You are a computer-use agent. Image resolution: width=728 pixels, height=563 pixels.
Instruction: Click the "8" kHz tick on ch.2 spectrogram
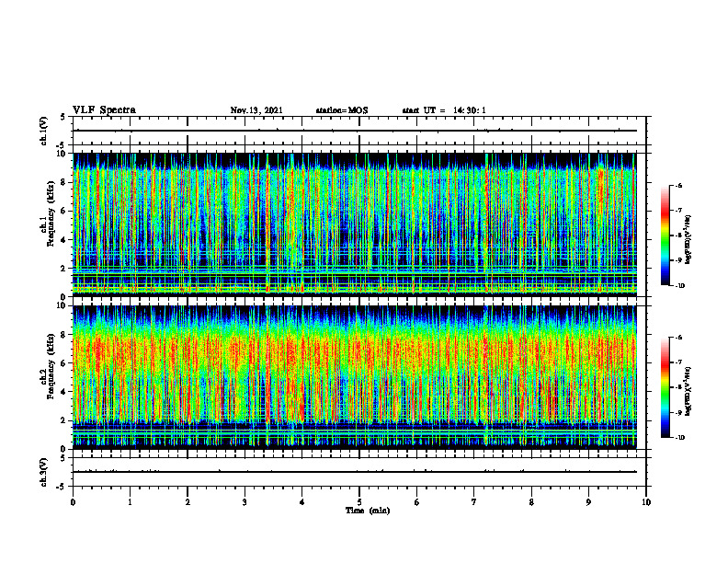tap(64, 335)
